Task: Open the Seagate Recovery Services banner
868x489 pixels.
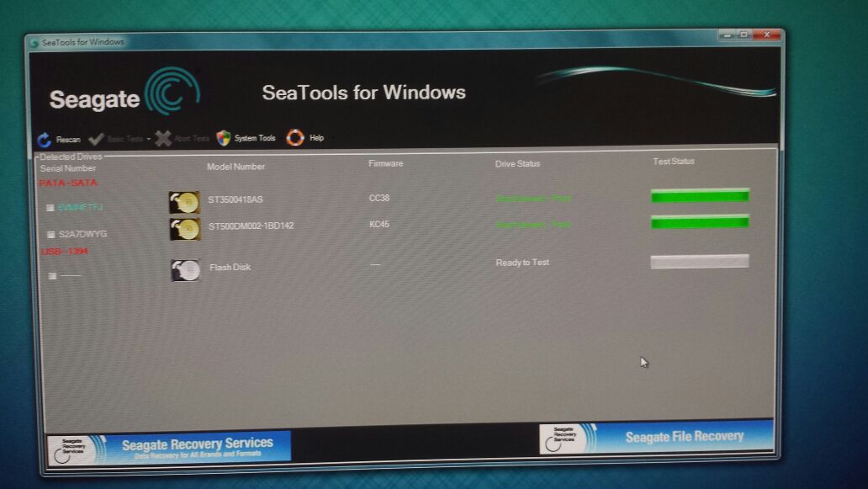Action: pyautogui.click(x=169, y=448)
